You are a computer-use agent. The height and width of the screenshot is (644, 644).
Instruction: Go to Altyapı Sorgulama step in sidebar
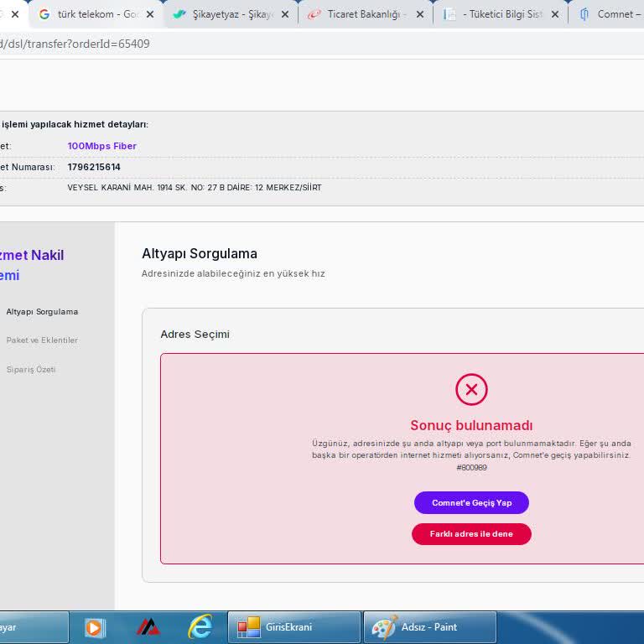tap(42, 312)
